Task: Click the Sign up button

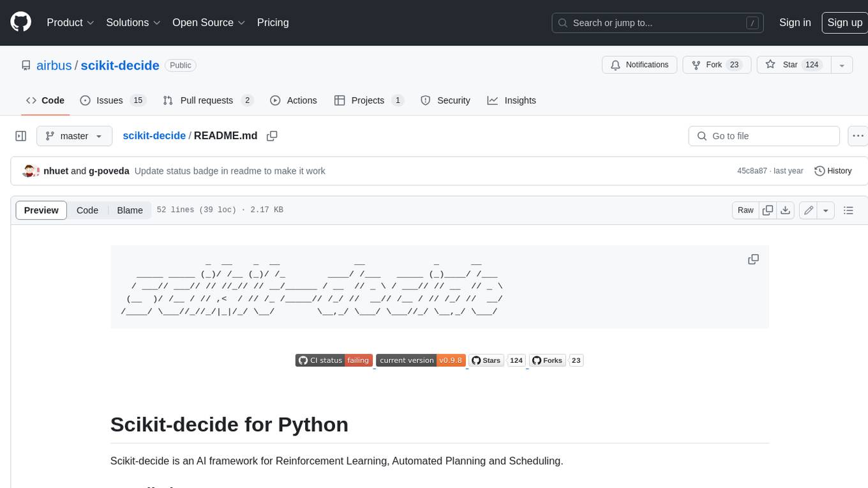Action: pyautogui.click(x=844, y=22)
